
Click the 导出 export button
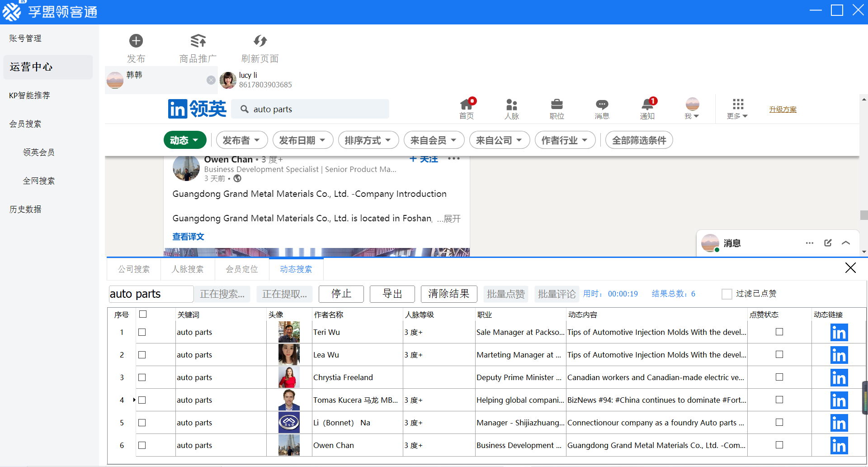(392, 294)
